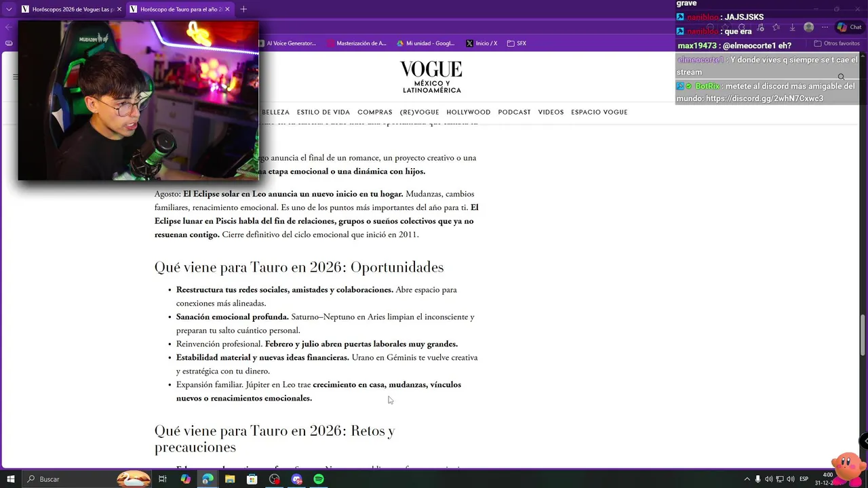Open Spotify from the taskbar

(x=319, y=479)
